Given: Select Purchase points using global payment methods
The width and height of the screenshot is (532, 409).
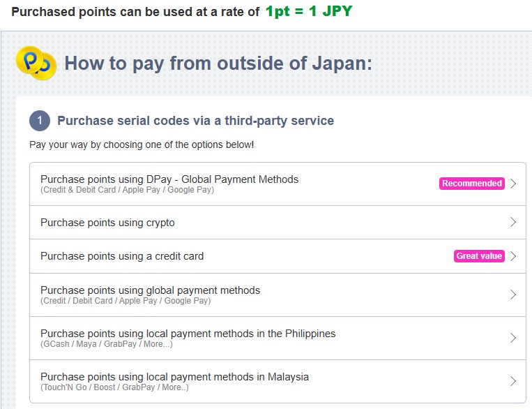Looking at the screenshot, I should click(278, 295).
